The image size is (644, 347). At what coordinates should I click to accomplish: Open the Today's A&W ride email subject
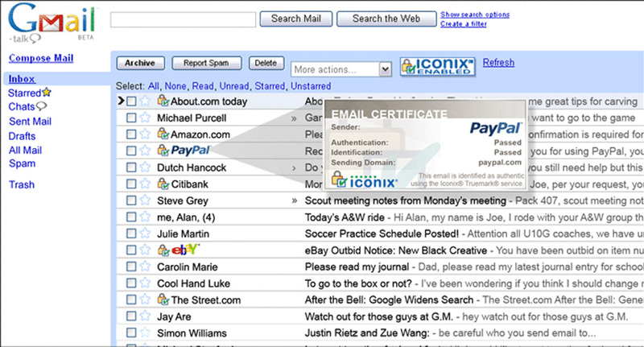coord(345,217)
